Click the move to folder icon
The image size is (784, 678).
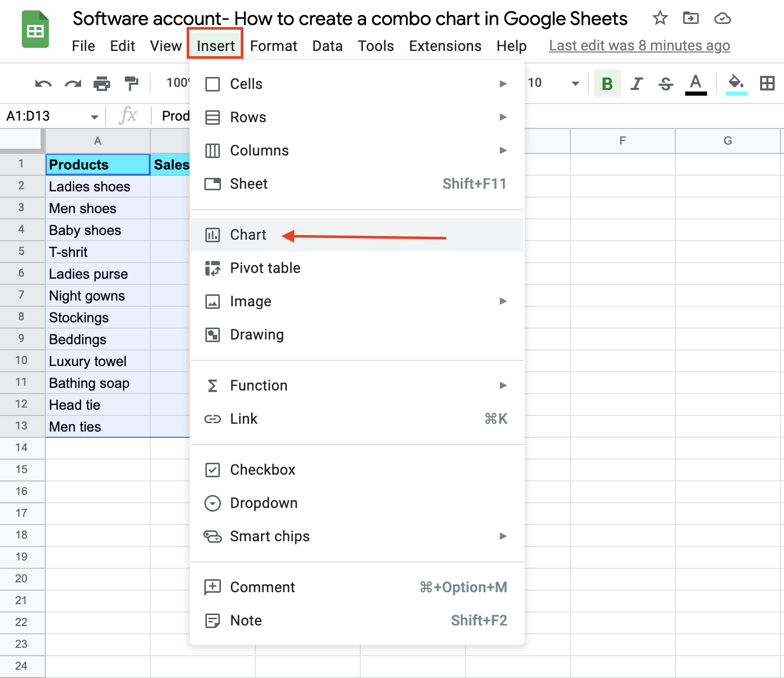(x=691, y=18)
